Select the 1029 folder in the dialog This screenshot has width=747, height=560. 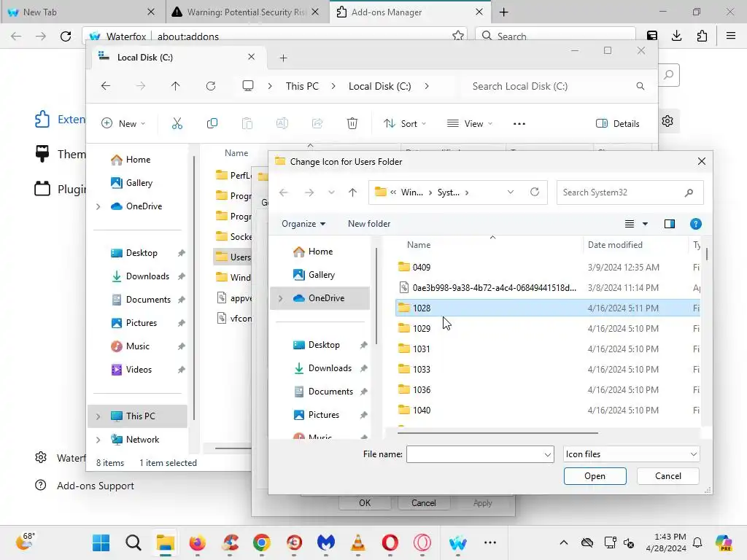(x=548, y=329)
